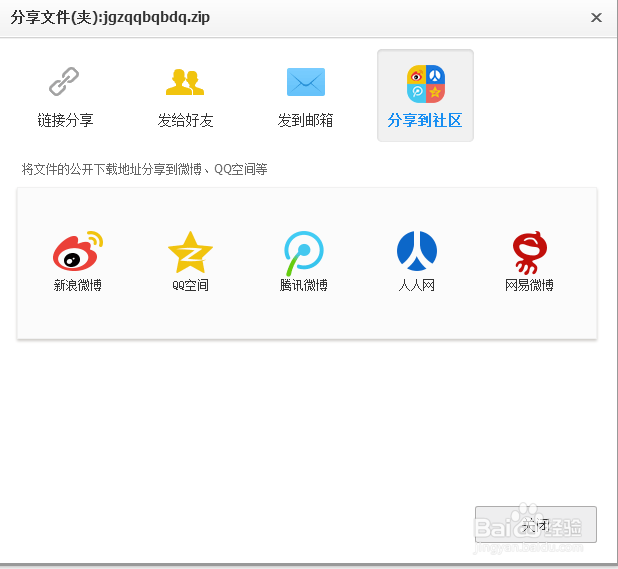The image size is (618, 569).
Task: Share via the Renren blue icon
Action: 417,251
